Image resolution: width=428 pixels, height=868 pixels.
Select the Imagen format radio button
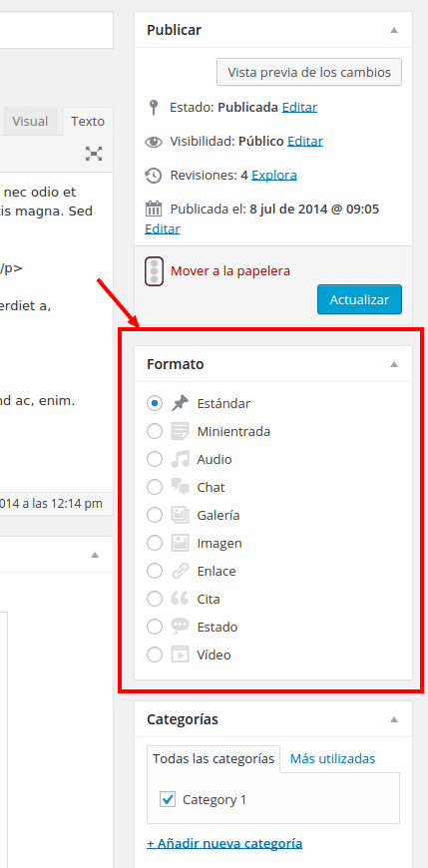click(x=155, y=543)
